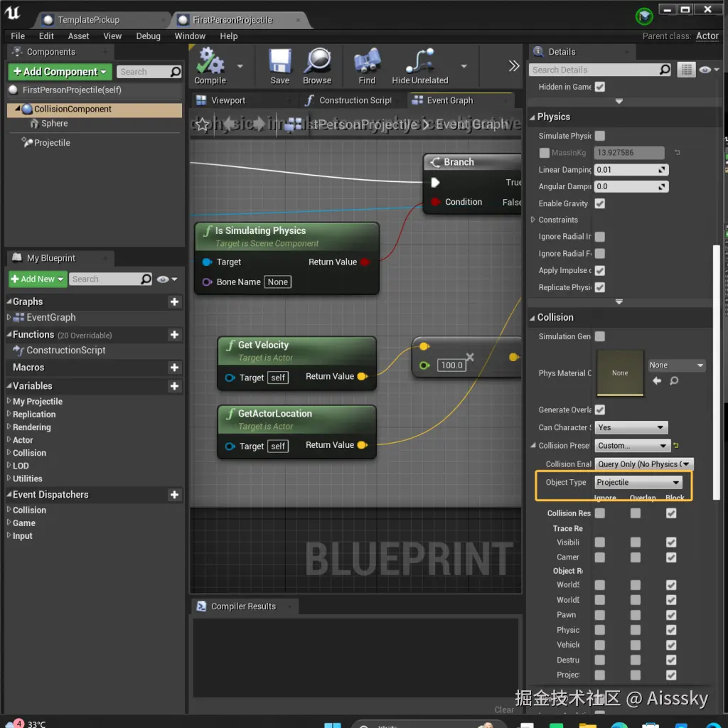The width and height of the screenshot is (728, 728).
Task: Click the Add New button in My Blueprint
Action: (x=38, y=279)
